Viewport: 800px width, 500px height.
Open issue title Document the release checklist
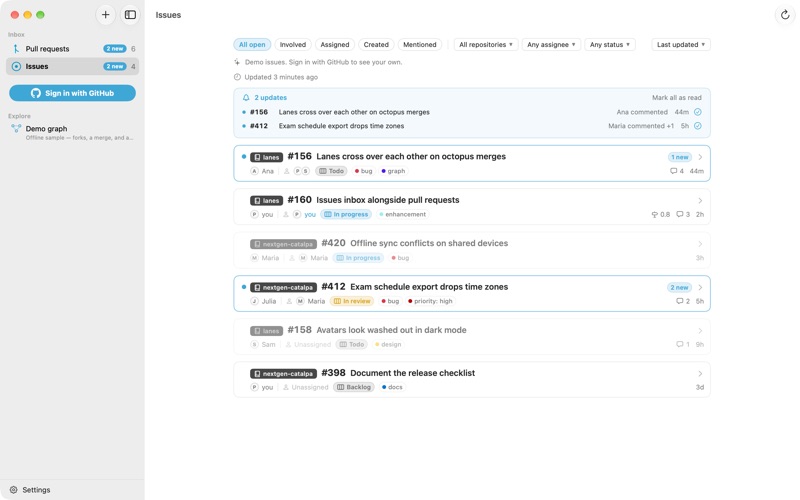tap(412, 373)
